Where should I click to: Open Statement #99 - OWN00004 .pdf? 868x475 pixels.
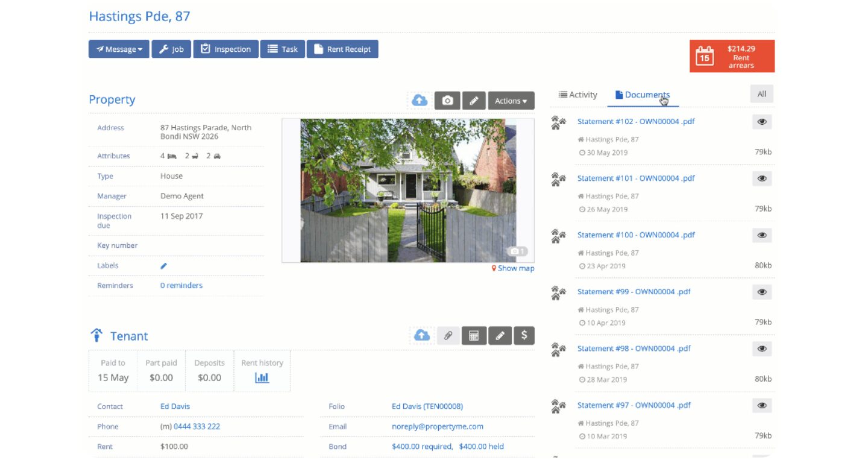click(634, 291)
